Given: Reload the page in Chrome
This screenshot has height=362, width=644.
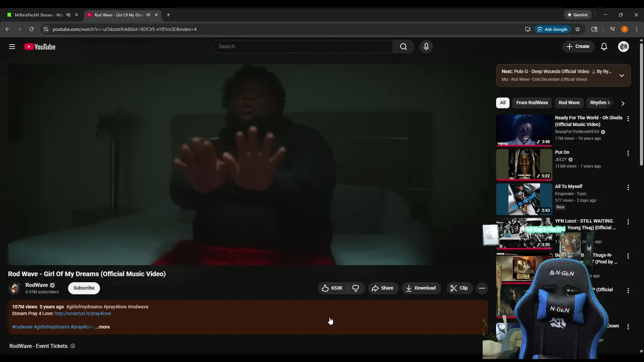Looking at the screenshot, I should pos(31,29).
